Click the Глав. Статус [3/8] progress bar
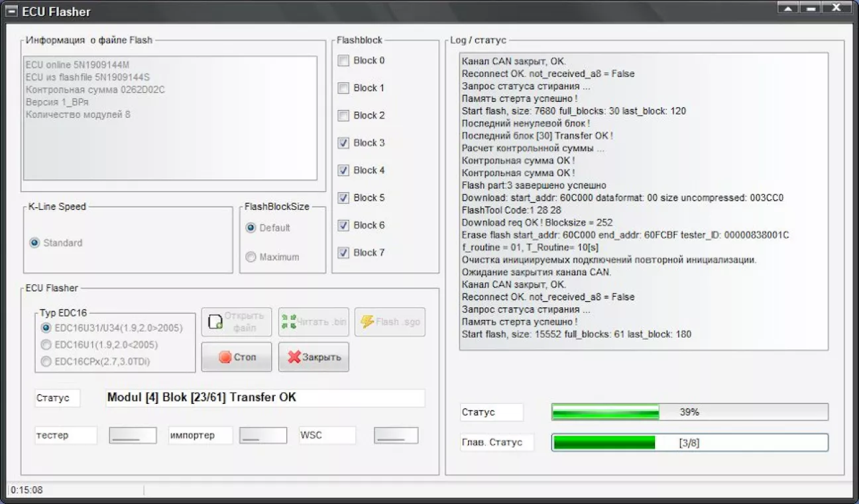The height and width of the screenshot is (504, 859). click(x=689, y=442)
